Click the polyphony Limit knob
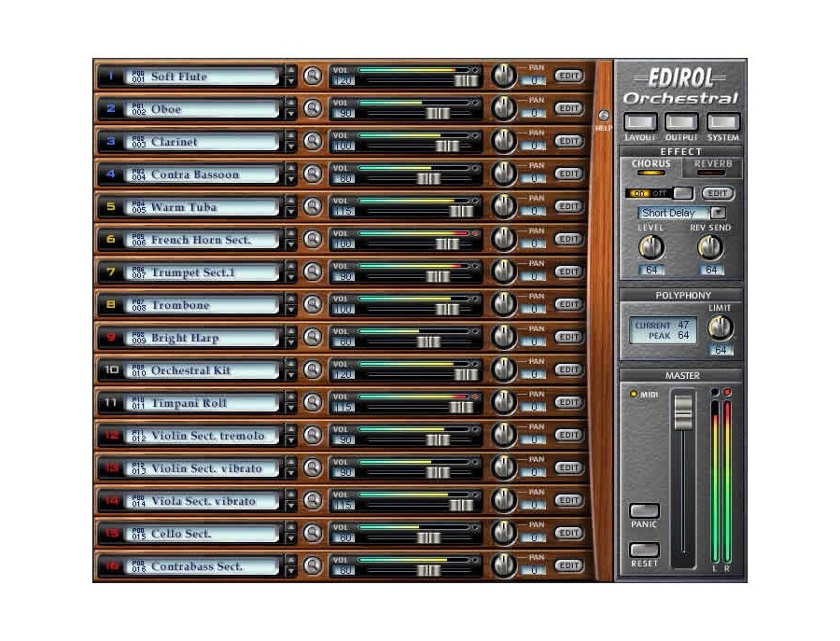The width and height of the screenshot is (840, 641). 721,327
